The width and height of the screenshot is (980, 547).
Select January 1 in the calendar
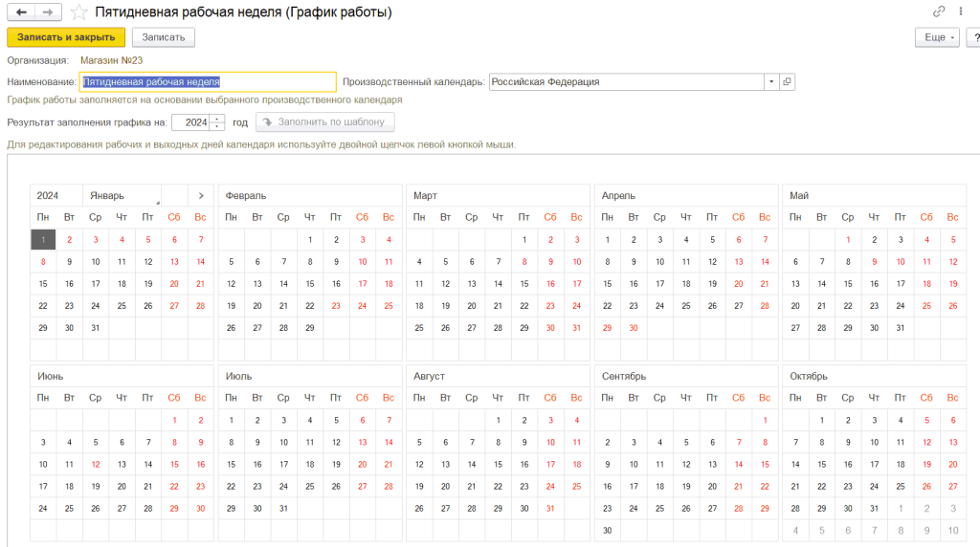pyautogui.click(x=43, y=239)
